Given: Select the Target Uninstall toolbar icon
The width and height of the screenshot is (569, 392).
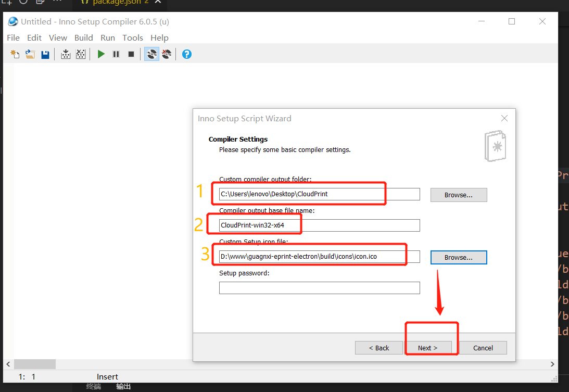Looking at the screenshot, I should [167, 55].
